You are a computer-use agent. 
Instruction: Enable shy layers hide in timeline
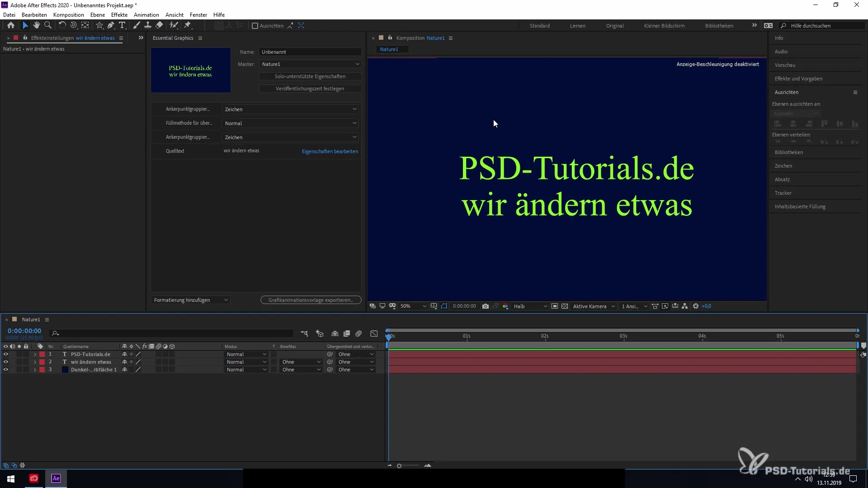335,333
